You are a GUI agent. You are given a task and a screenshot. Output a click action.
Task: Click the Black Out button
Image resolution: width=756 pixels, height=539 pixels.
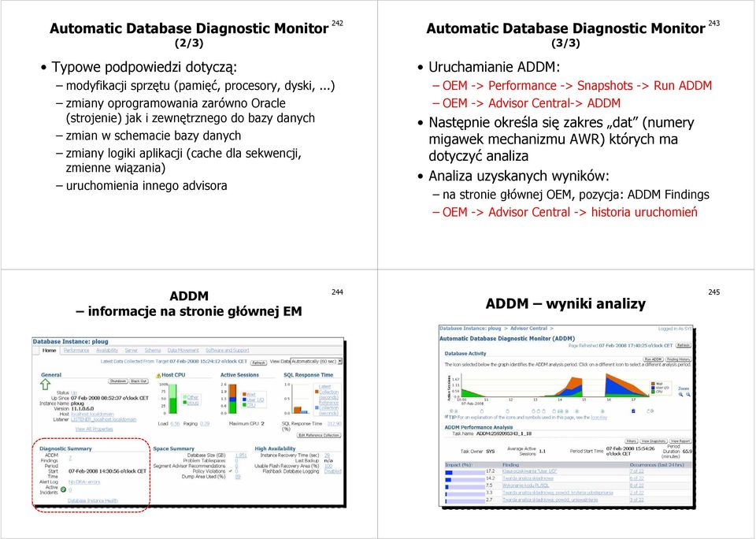(x=139, y=381)
